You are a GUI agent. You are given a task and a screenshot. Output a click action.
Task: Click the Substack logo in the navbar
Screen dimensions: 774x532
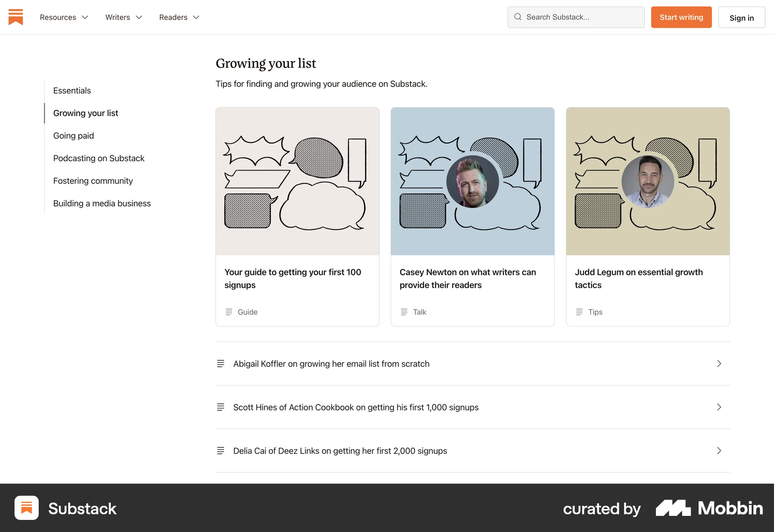click(15, 17)
